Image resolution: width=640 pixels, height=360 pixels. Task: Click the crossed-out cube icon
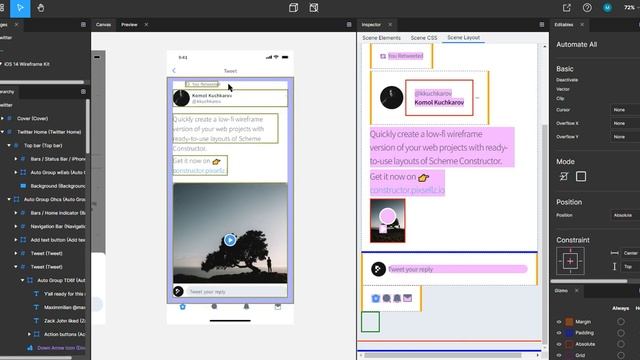tap(313, 8)
